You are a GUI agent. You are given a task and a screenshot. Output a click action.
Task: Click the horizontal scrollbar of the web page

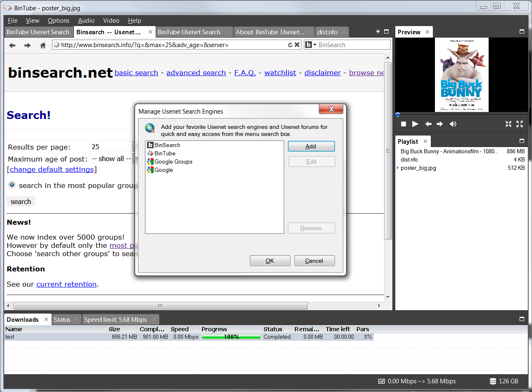tap(160, 306)
